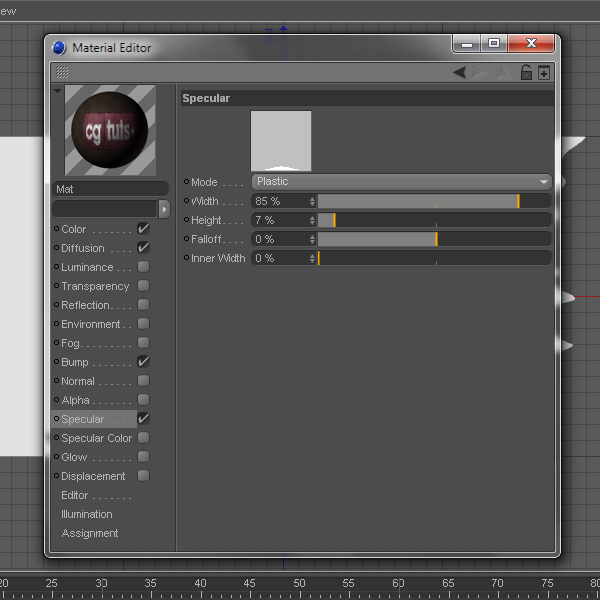
Task: Disable the Diffusion channel checkbox
Action: [143, 248]
